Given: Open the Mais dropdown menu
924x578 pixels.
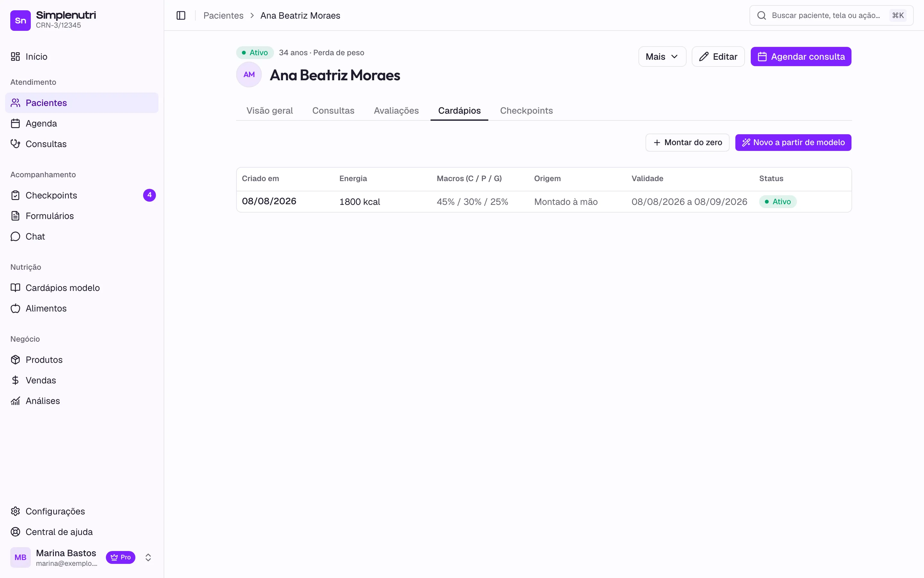Looking at the screenshot, I should [x=662, y=57].
